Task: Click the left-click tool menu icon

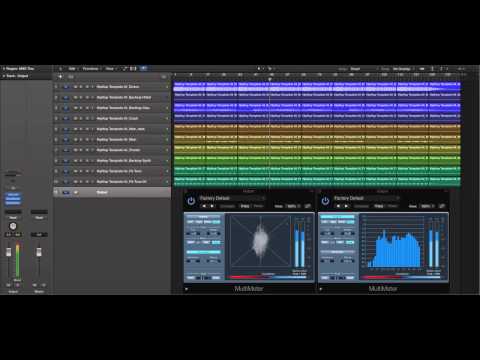Action: (x=259, y=69)
